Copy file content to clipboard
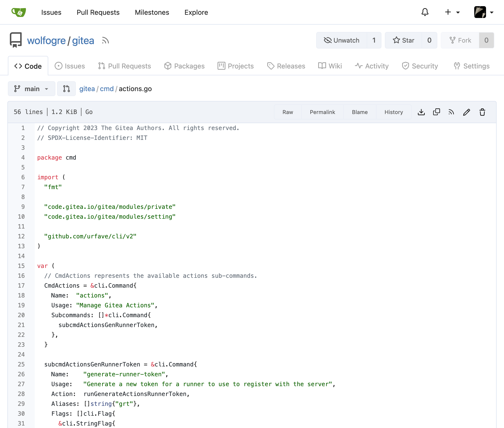Viewport: 504px width, 428px height. point(437,112)
